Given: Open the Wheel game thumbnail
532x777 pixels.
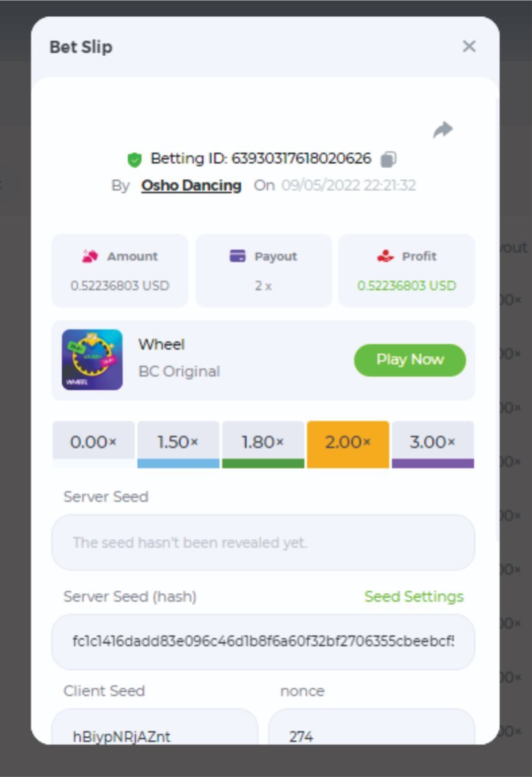Looking at the screenshot, I should [92, 360].
